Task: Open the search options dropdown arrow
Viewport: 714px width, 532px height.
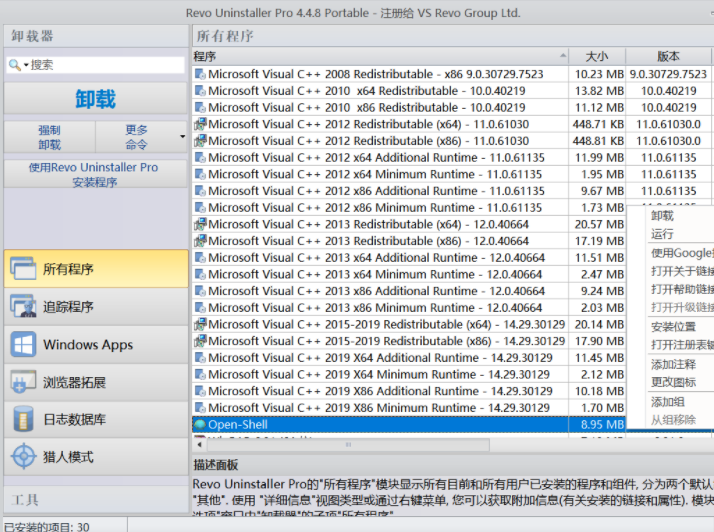Action: [x=26, y=66]
